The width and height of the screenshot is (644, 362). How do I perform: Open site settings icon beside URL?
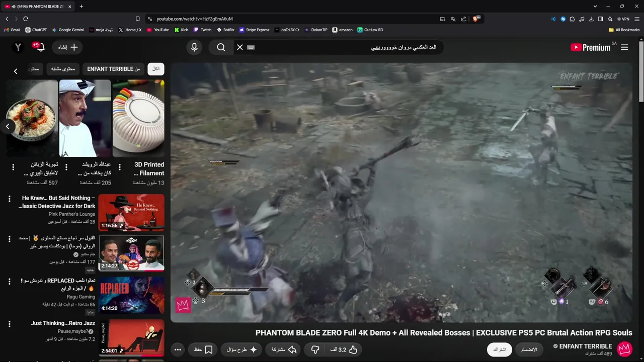(149, 19)
